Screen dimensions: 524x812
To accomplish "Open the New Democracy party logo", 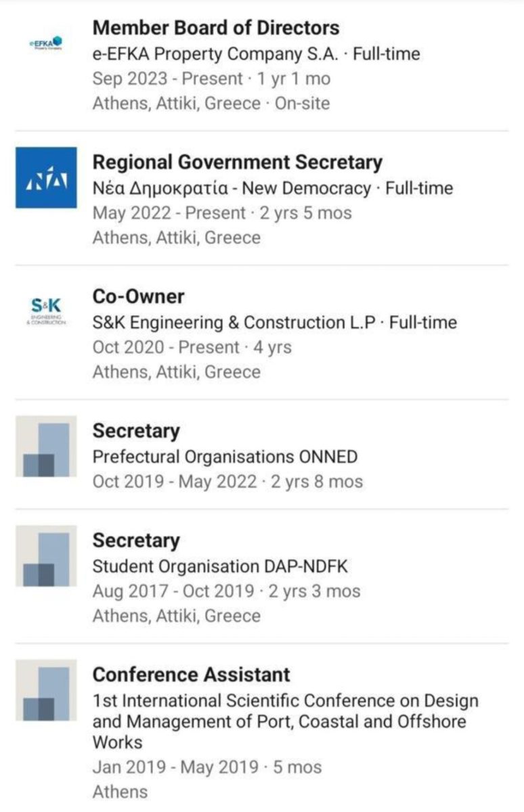I will tap(46, 177).
